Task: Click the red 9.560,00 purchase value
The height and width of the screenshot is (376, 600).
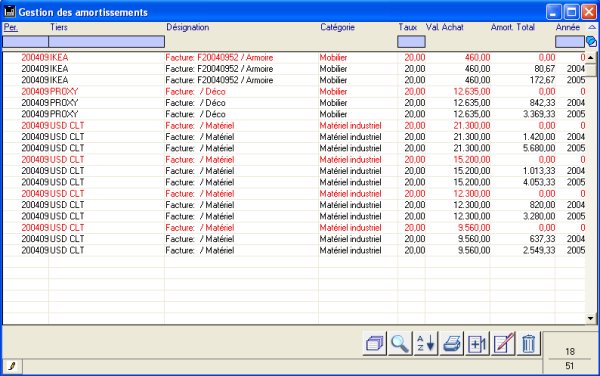Action: (x=474, y=228)
